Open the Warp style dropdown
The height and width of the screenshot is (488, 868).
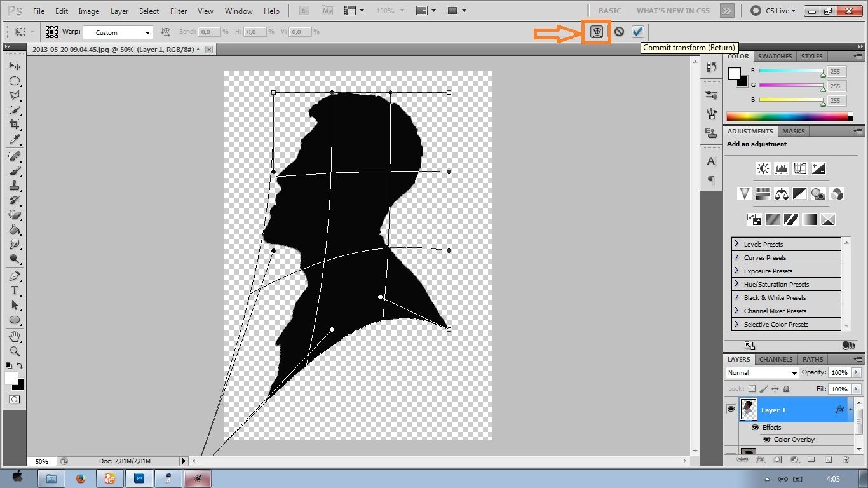point(118,32)
